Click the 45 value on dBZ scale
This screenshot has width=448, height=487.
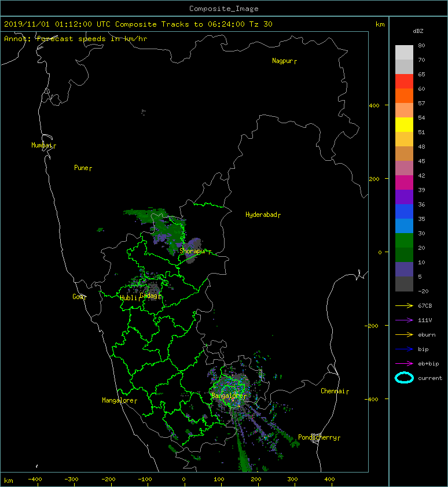[421, 161]
